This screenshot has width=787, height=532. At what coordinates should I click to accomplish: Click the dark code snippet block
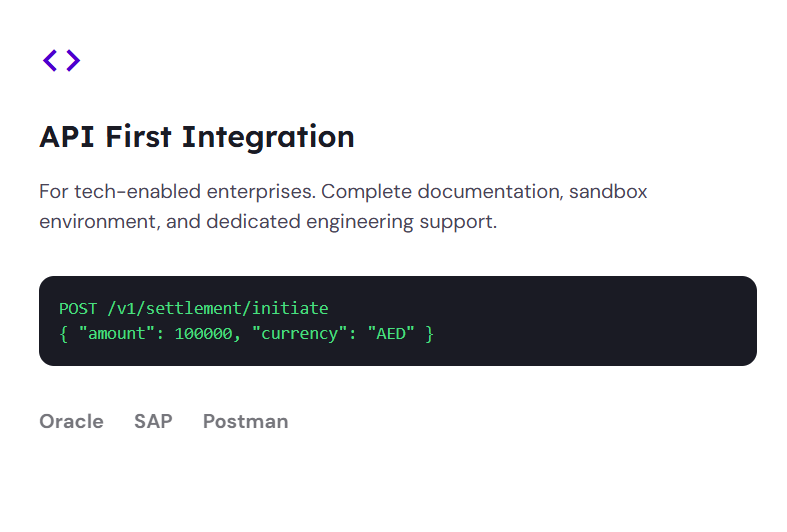[x=398, y=321]
